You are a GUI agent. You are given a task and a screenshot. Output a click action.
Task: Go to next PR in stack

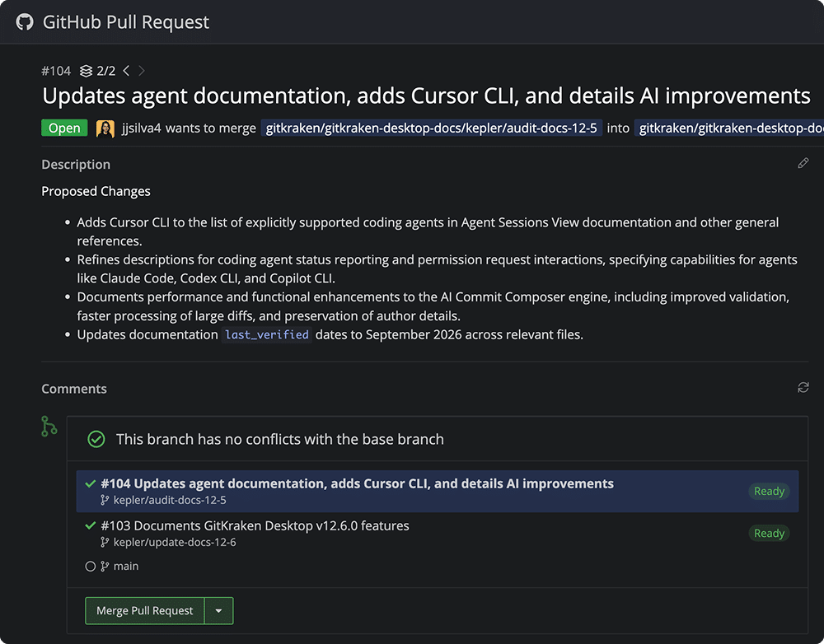click(142, 70)
